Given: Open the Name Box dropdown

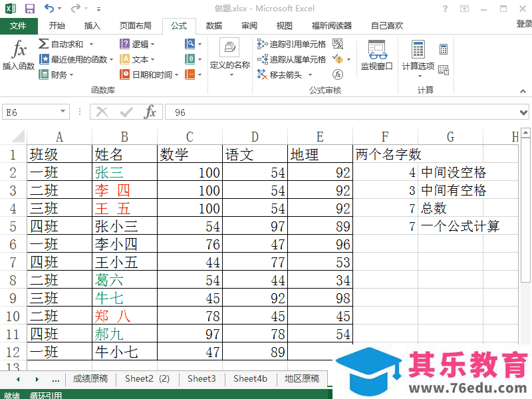Looking at the screenshot, I should tap(63, 111).
